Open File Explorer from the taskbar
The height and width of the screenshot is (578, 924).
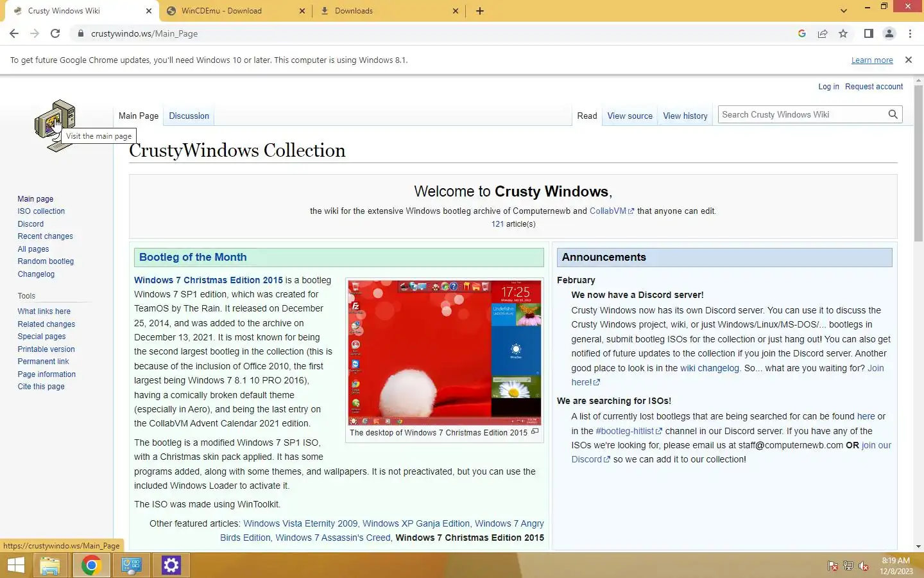click(49, 565)
